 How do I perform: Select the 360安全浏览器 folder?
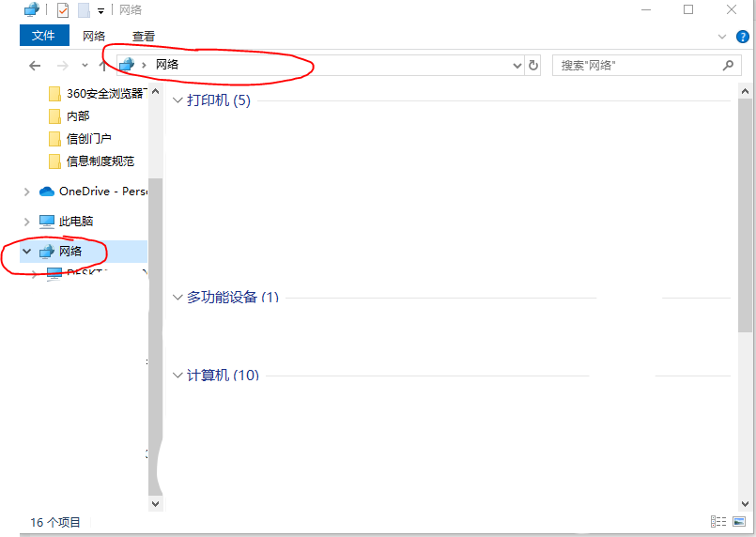pos(98,93)
